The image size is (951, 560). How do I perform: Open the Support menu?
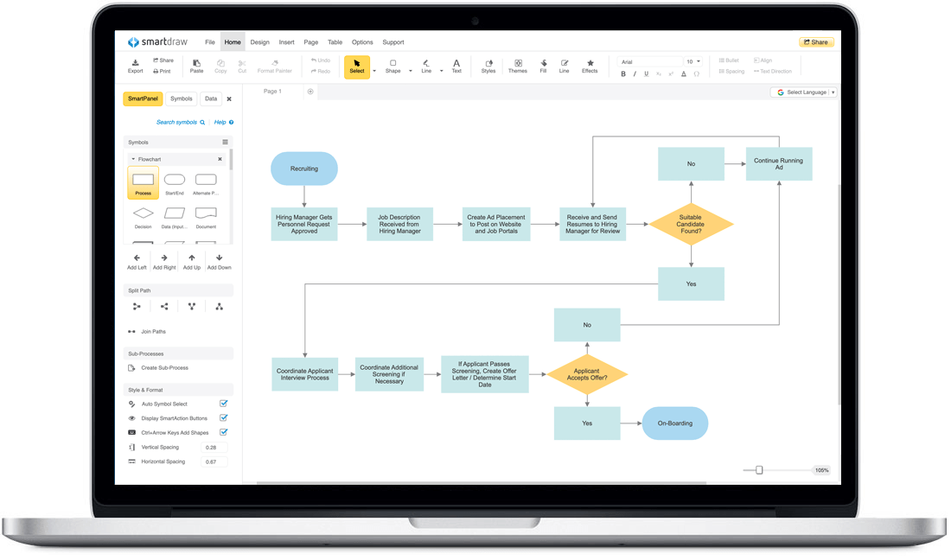[393, 42]
